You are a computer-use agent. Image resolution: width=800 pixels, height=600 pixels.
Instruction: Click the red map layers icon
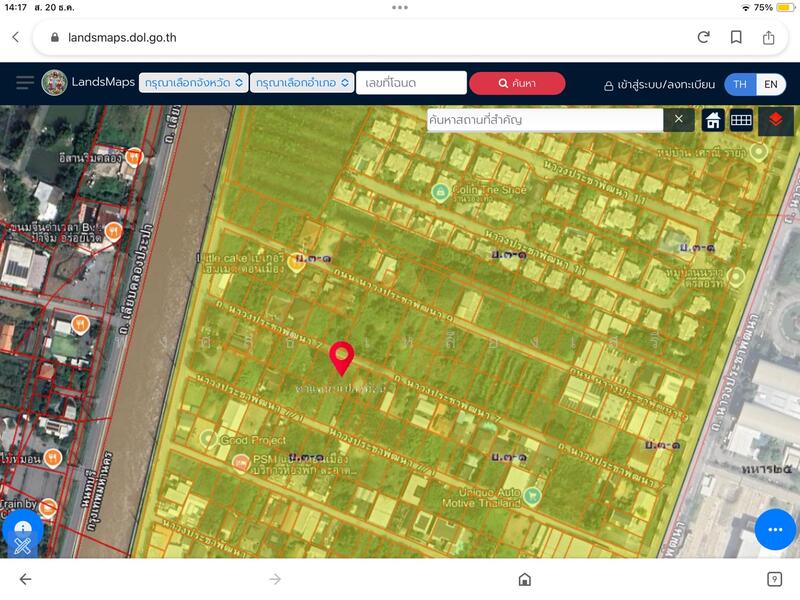click(775, 120)
